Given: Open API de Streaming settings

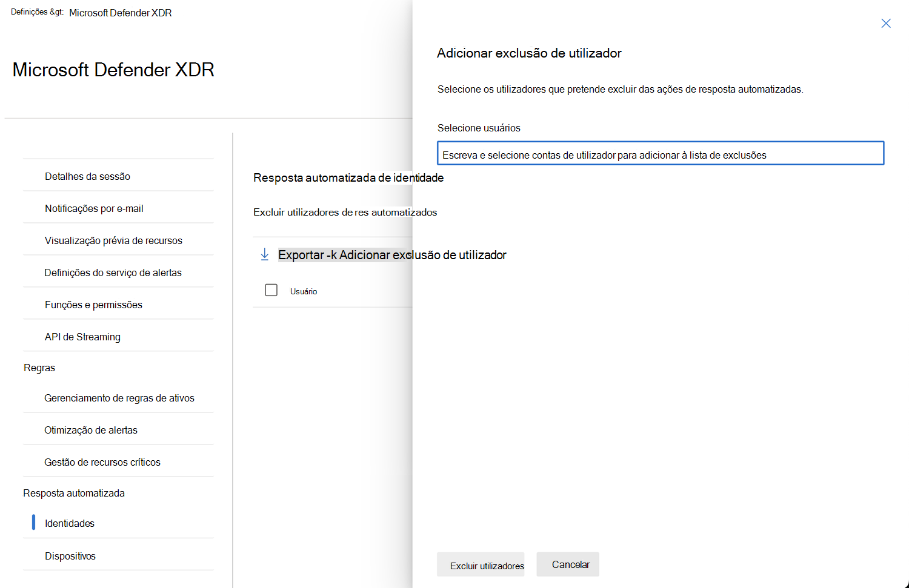Looking at the screenshot, I should (82, 337).
